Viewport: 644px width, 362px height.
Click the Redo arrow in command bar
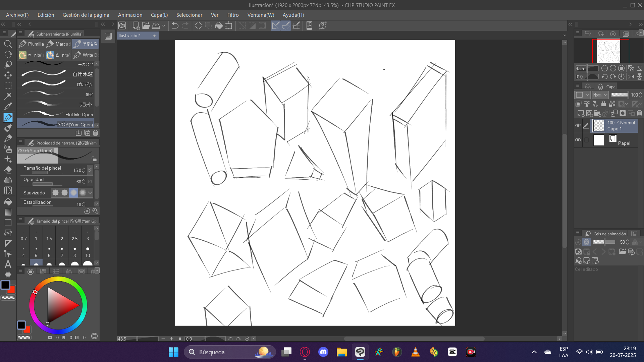[185, 25]
